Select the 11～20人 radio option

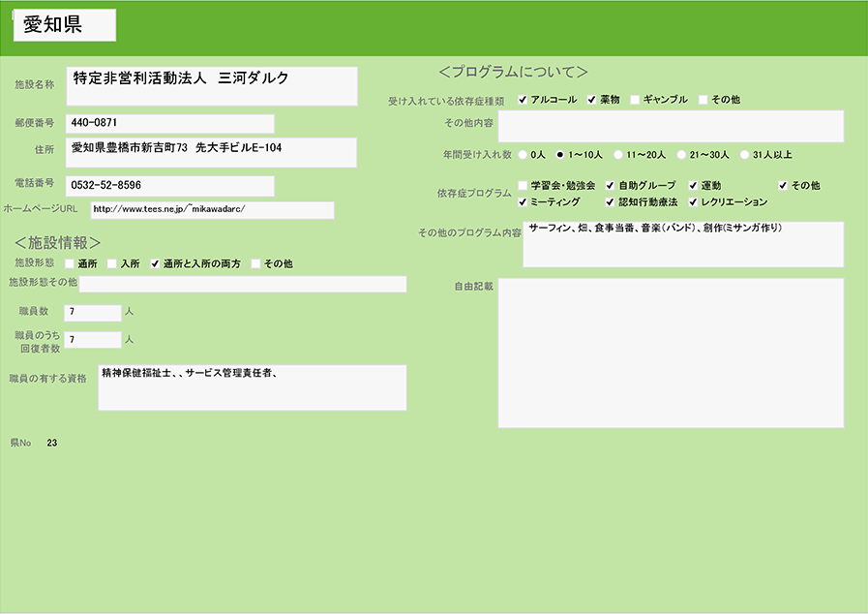(618, 155)
